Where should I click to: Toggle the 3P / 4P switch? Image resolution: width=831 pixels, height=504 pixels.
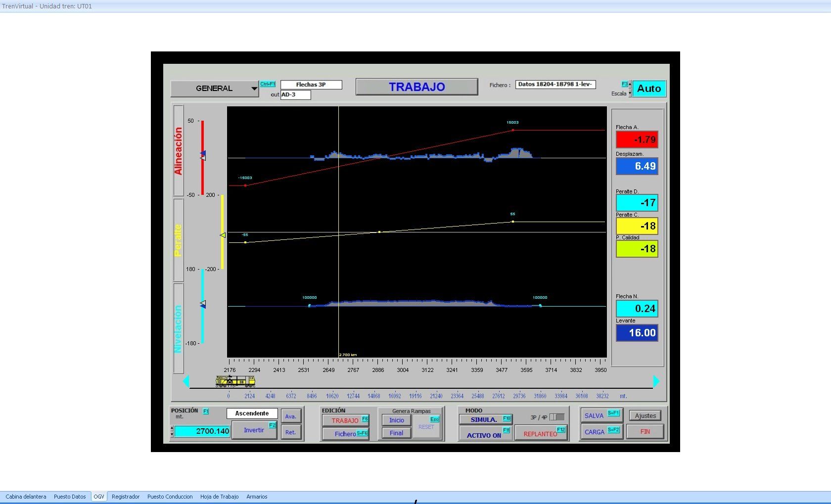pos(556,417)
